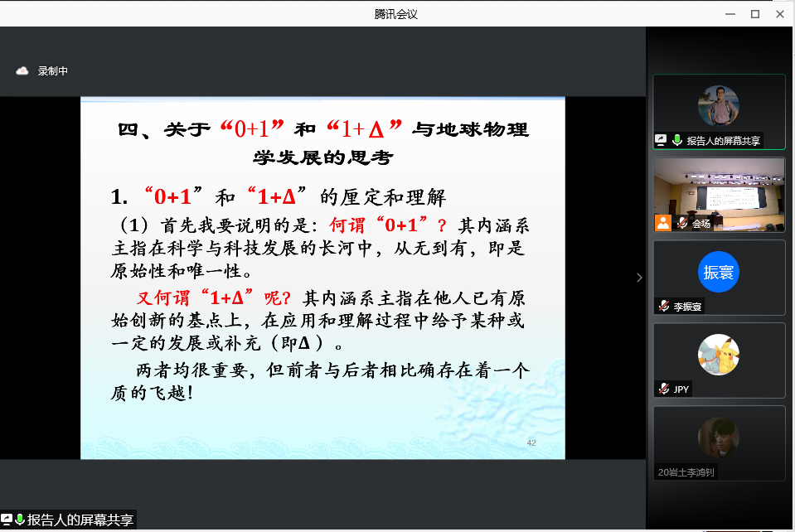Click the 会场 name label

[701, 224]
